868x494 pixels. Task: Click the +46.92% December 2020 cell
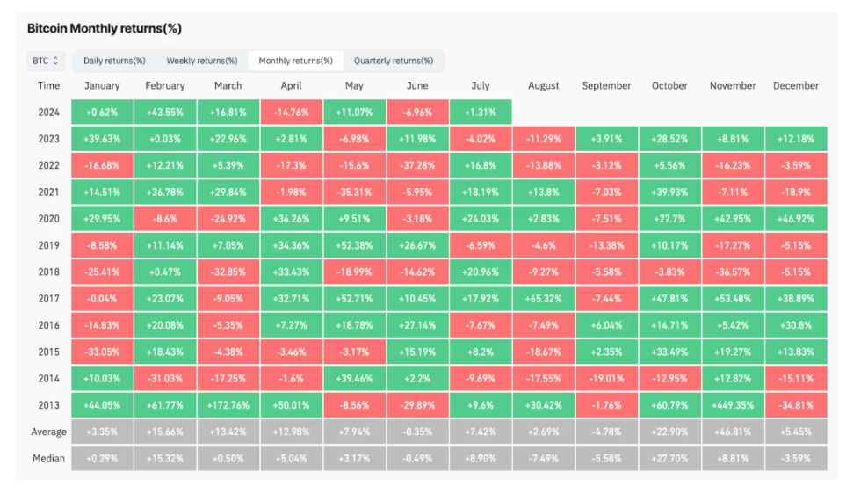pos(795,219)
